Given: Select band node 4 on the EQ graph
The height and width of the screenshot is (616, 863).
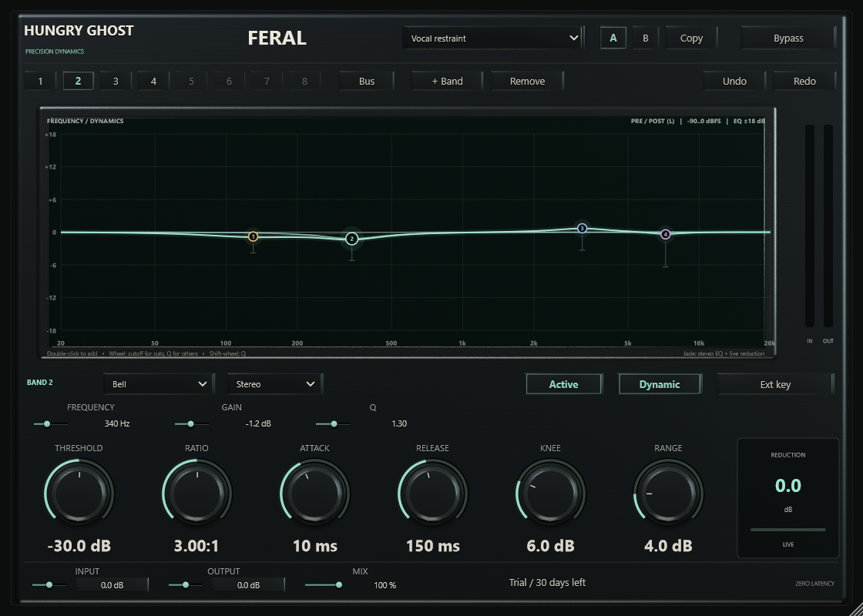Looking at the screenshot, I should click(x=666, y=234).
